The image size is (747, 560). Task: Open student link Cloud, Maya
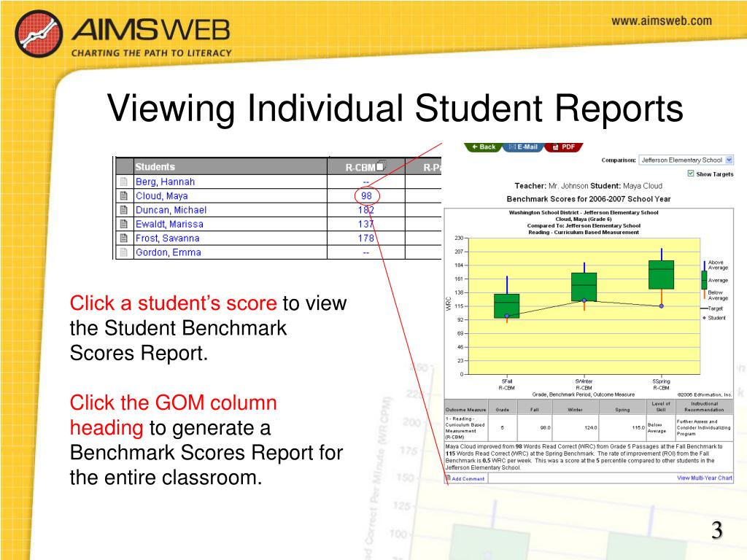pos(162,195)
